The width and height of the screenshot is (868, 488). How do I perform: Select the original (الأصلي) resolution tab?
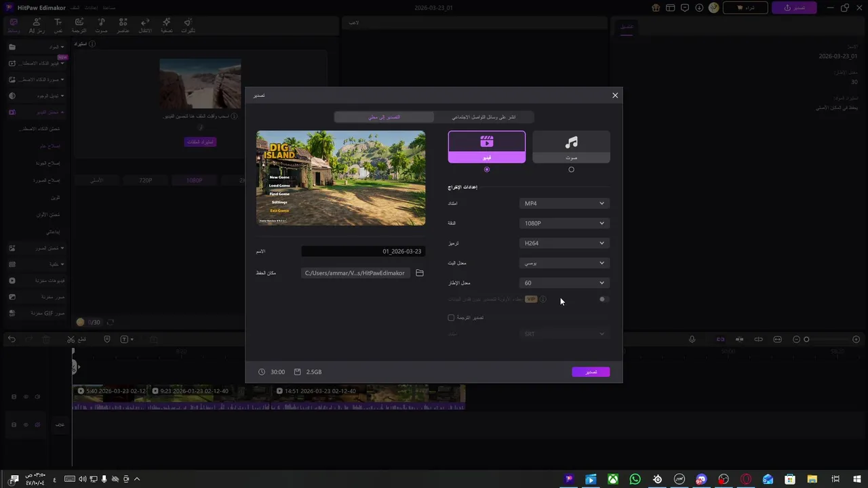pos(97,180)
